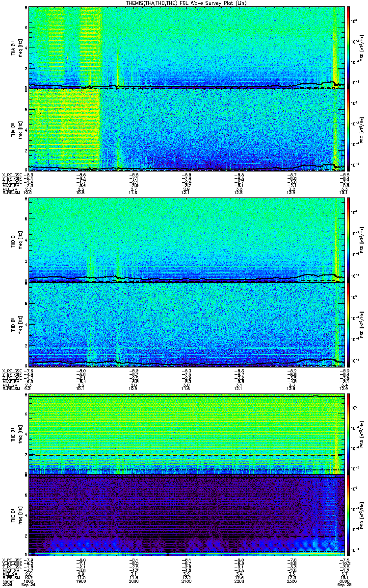The width and height of the screenshot is (368, 588).
Task: Select the THE B-perpendicular spectrogram panel
Action: tap(186, 434)
